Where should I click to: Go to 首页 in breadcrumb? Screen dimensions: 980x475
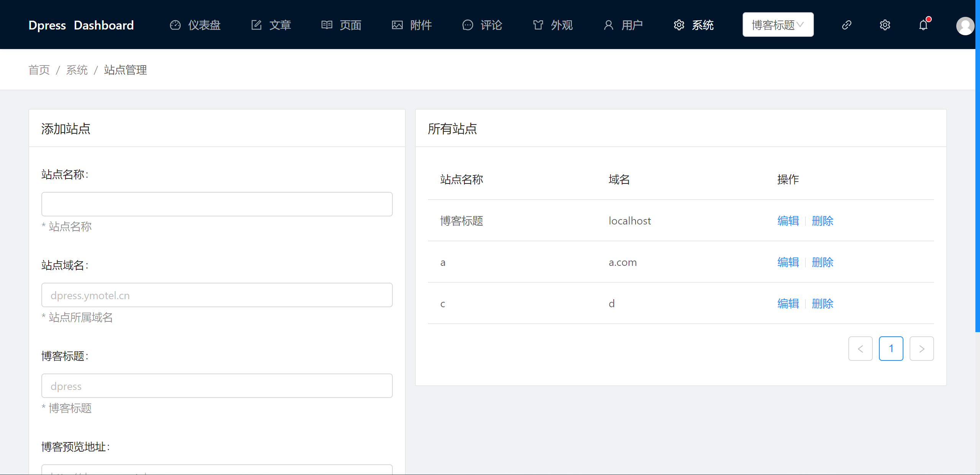(x=39, y=70)
